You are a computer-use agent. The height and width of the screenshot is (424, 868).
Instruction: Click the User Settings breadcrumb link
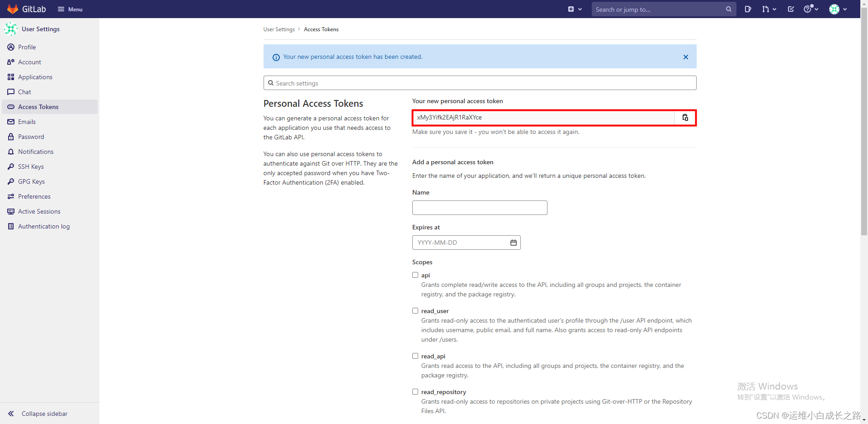coord(279,29)
